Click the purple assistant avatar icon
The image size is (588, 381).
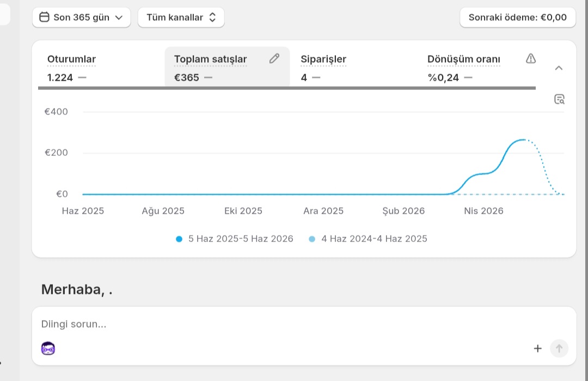48,349
